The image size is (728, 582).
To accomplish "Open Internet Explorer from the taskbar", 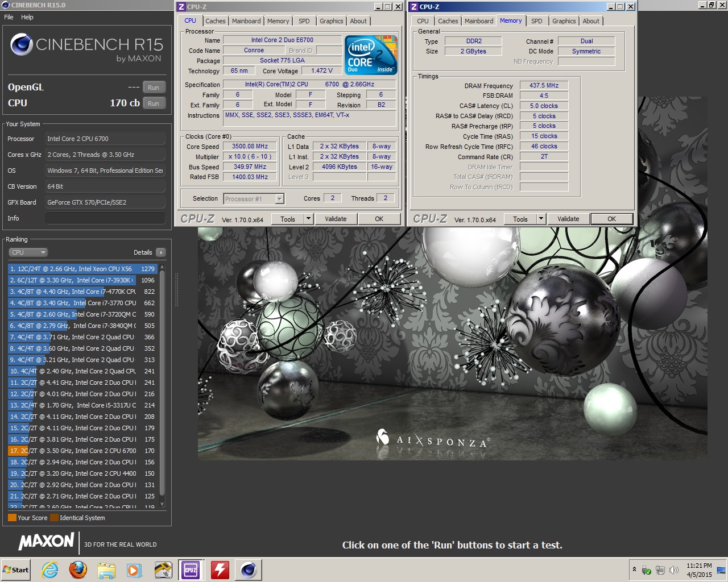I will coord(50,569).
